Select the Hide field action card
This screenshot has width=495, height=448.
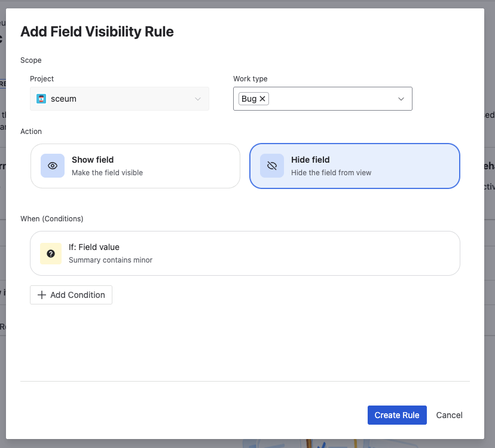tap(355, 166)
